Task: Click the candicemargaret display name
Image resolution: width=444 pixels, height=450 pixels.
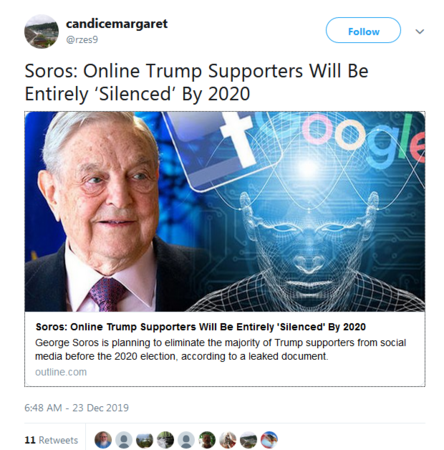Action: [x=117, y=24]
